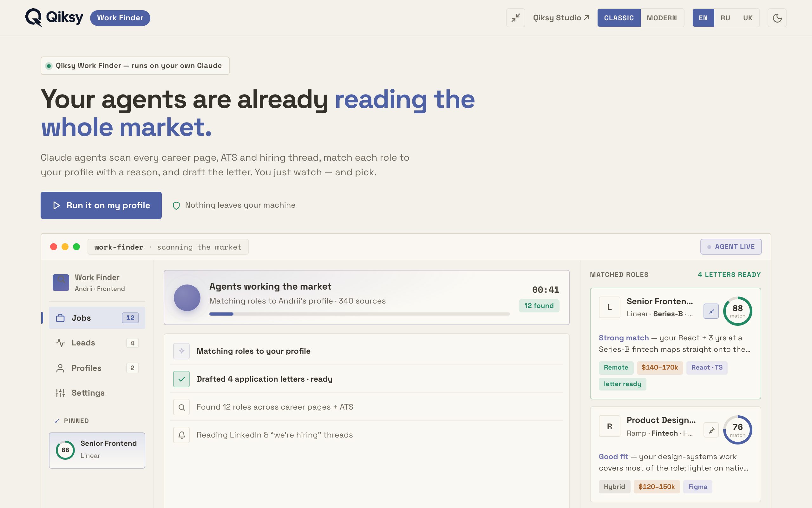Open Qiksy Studio link
Screen dimensions: 812x508
[x=561, y=18]
